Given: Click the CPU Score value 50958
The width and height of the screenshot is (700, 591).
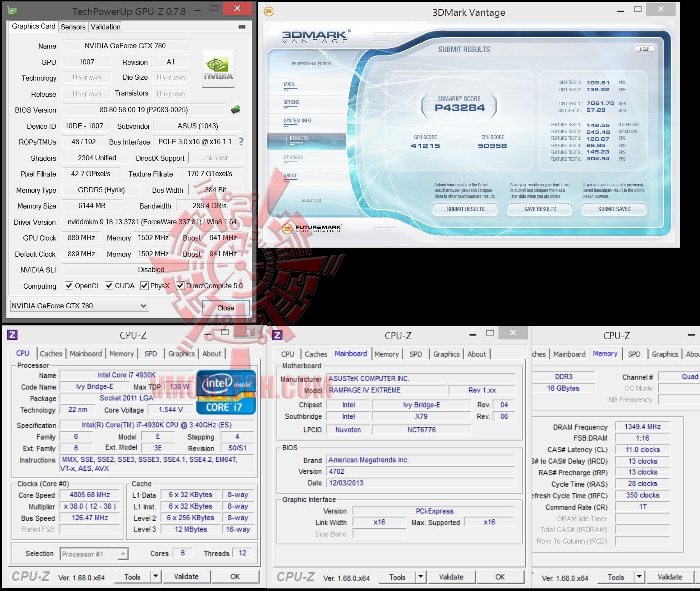Looking at the screenshot, I should [493, 146].
